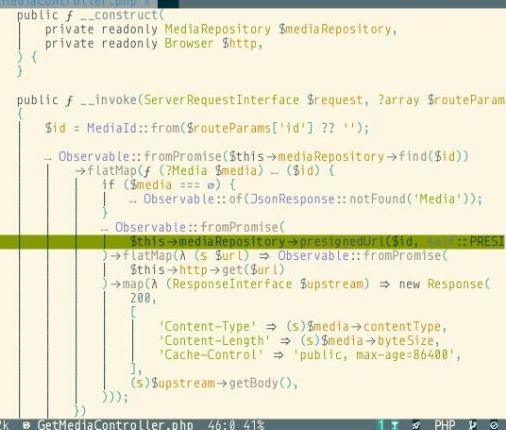Click the 41% buffer position indicator

254,425
